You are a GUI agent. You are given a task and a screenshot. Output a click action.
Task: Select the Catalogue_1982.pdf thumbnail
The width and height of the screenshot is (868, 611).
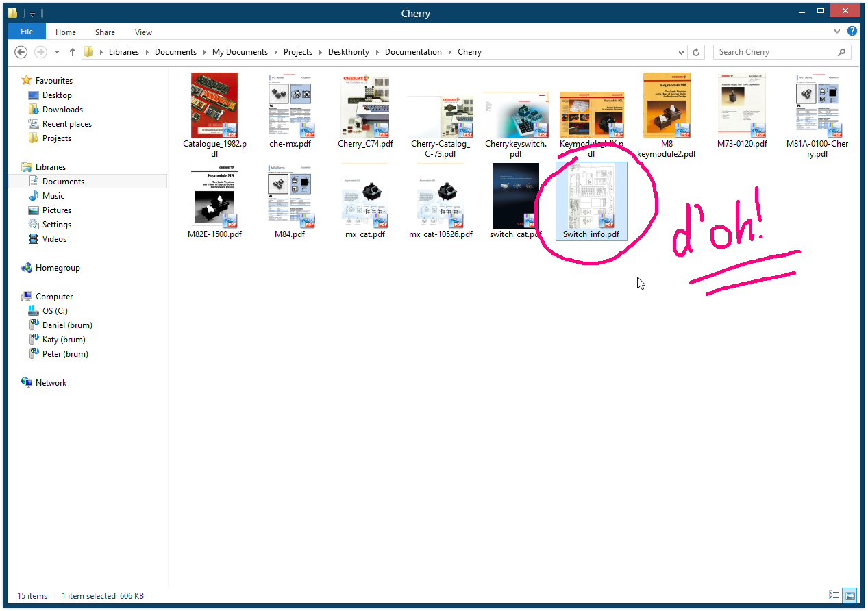214,105
